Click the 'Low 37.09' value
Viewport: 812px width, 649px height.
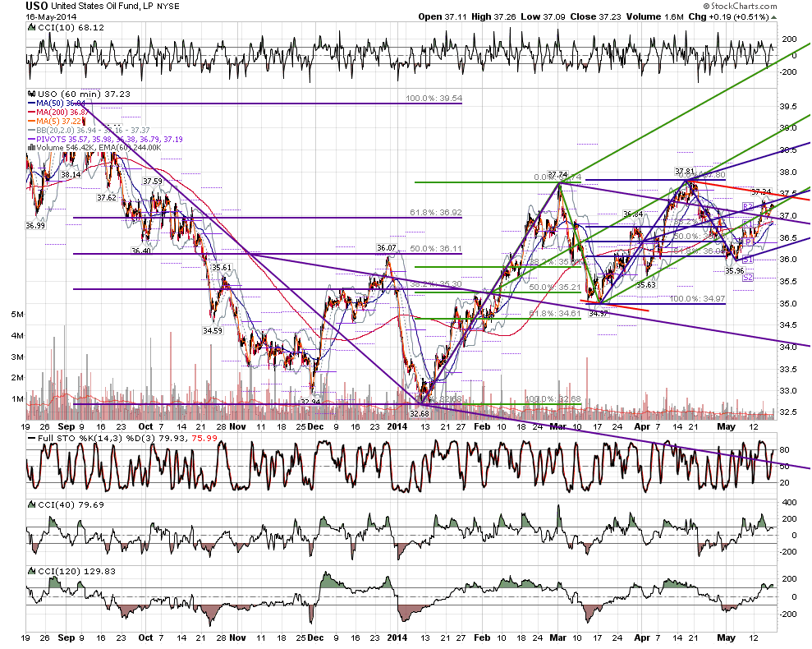click(543, 16)
